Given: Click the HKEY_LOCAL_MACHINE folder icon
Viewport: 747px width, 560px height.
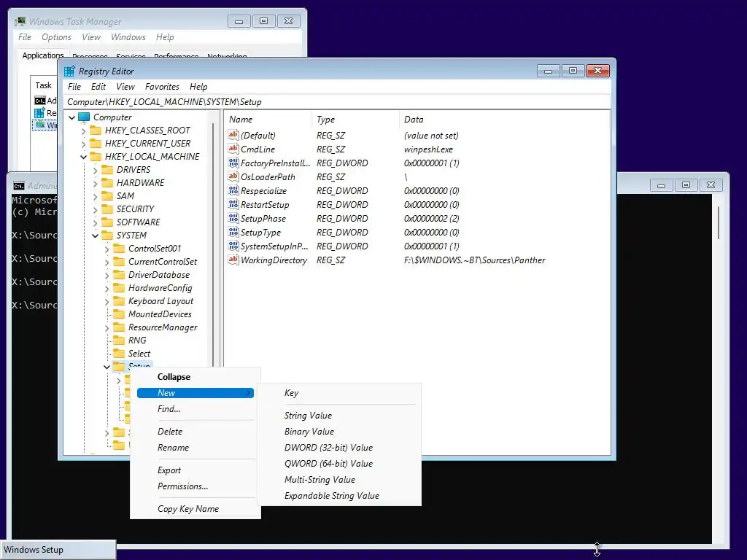Looking at the screenshot, I should pos(96,157).
